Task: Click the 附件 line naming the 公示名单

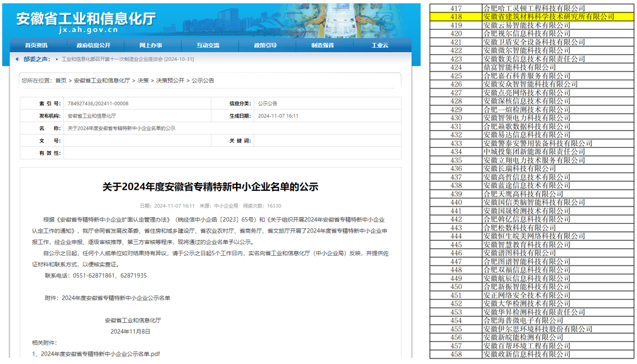Action: 108,298
